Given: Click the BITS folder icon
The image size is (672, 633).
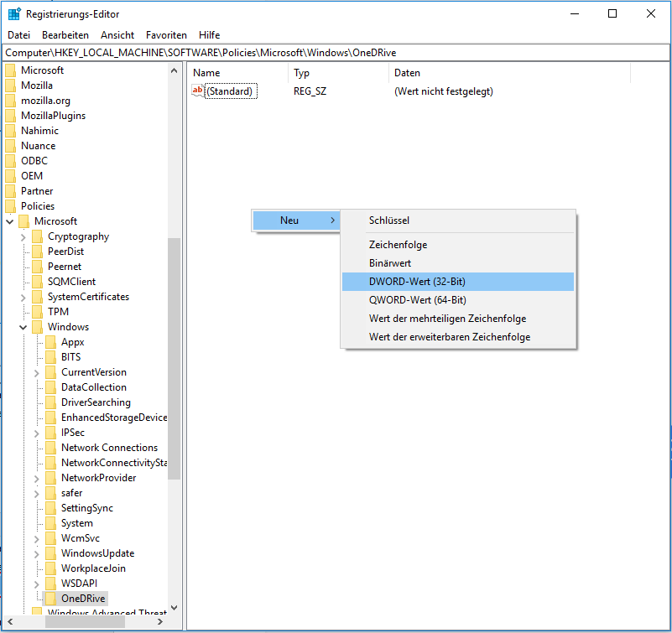Looking at the screenshot, I should 50,357.
